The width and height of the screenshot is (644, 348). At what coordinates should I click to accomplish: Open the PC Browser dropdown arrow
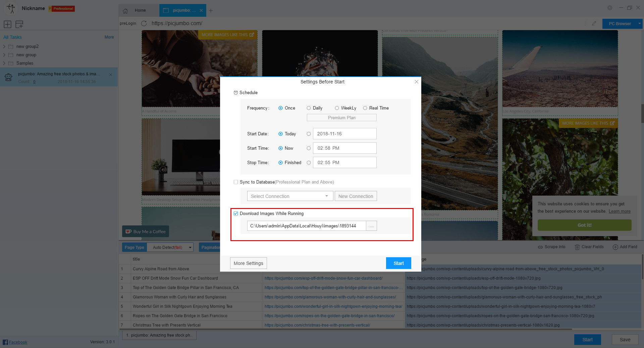click(639, 23)
